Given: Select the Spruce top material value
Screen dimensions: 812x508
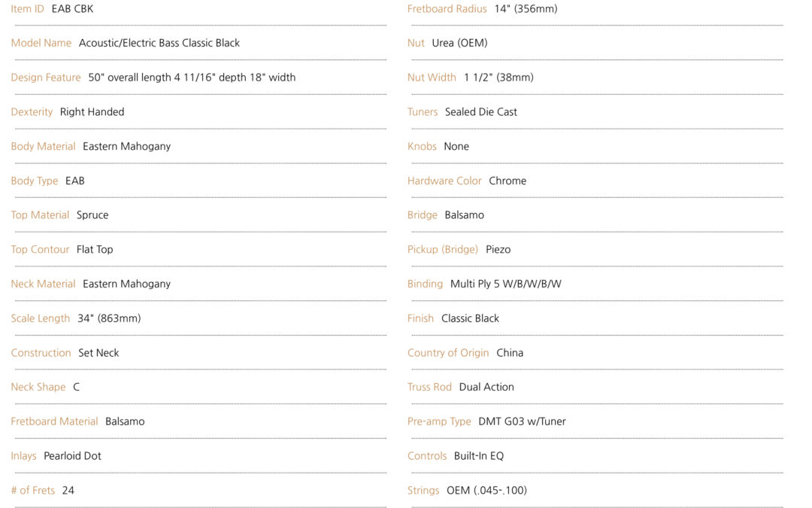Looking at the screenshot, I should click(92, 215).
